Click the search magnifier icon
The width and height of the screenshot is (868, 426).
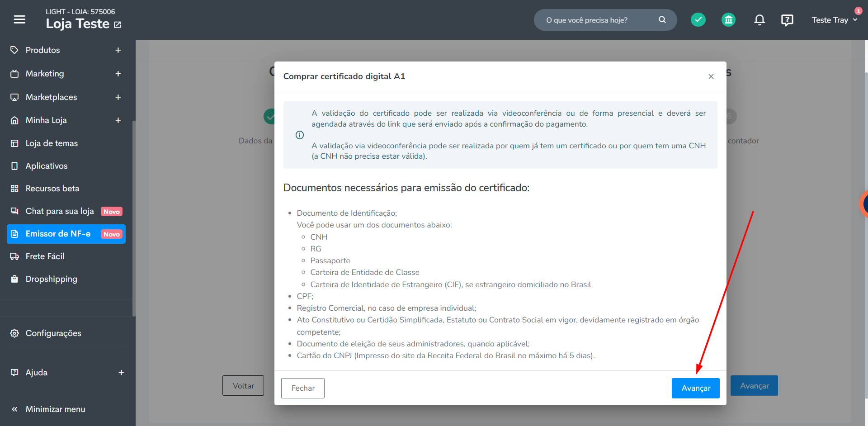662,19
